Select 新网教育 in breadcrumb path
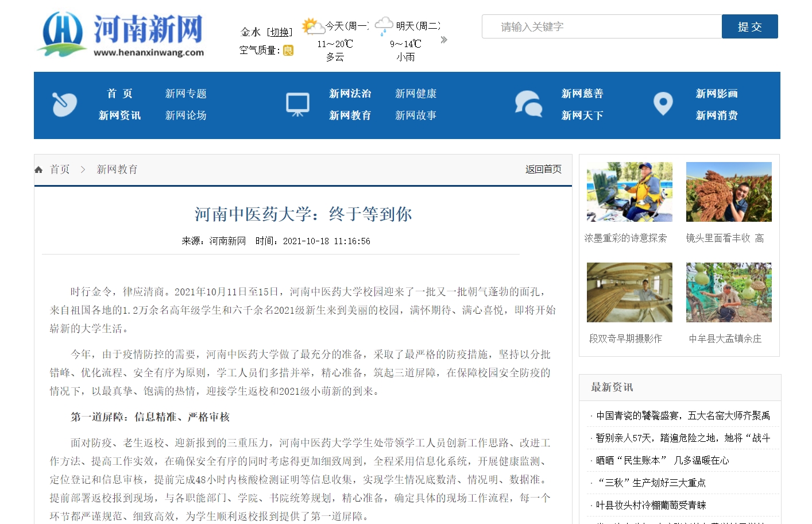 [117, 169]
